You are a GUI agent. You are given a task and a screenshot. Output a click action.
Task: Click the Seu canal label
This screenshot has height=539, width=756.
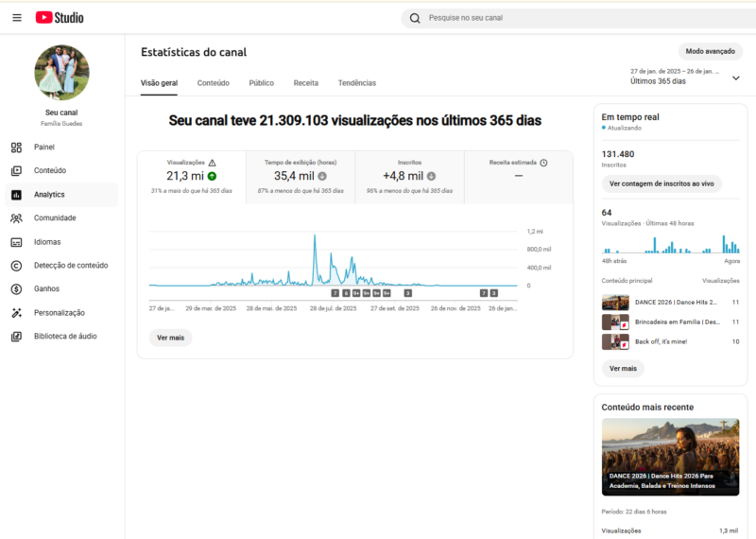[x=61, y=113]
